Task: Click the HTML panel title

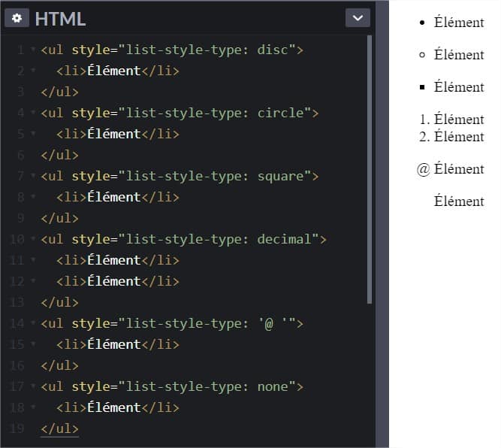Action: 60,19
